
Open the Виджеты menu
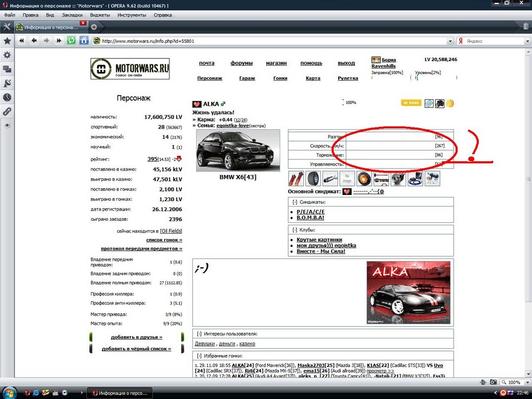pyautogui.click(x=100, y=15)
